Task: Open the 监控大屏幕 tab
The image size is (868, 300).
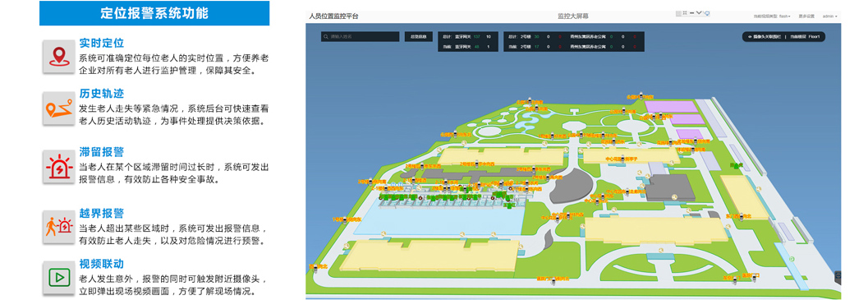Action: (x=573, y=16)
